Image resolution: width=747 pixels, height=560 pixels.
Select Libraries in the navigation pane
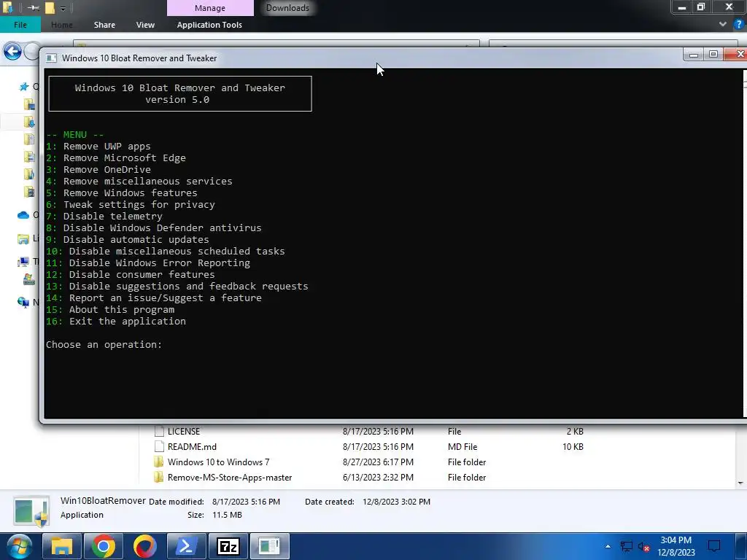[x=23, y=238]
